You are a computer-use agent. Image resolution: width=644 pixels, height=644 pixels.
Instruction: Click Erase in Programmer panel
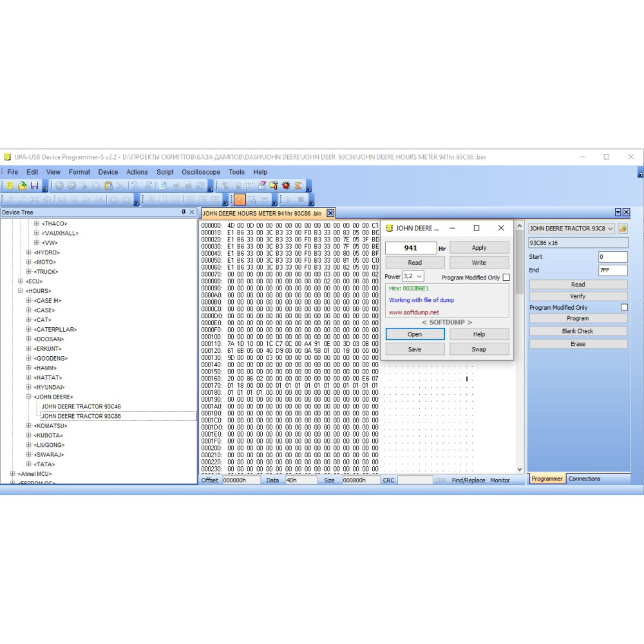[x=578, y=344]
